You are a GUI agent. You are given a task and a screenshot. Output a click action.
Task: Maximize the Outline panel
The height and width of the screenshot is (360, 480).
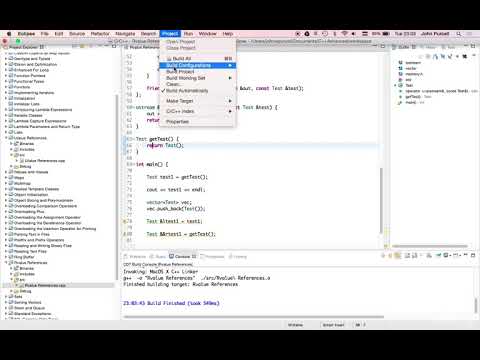pos(473,46)
